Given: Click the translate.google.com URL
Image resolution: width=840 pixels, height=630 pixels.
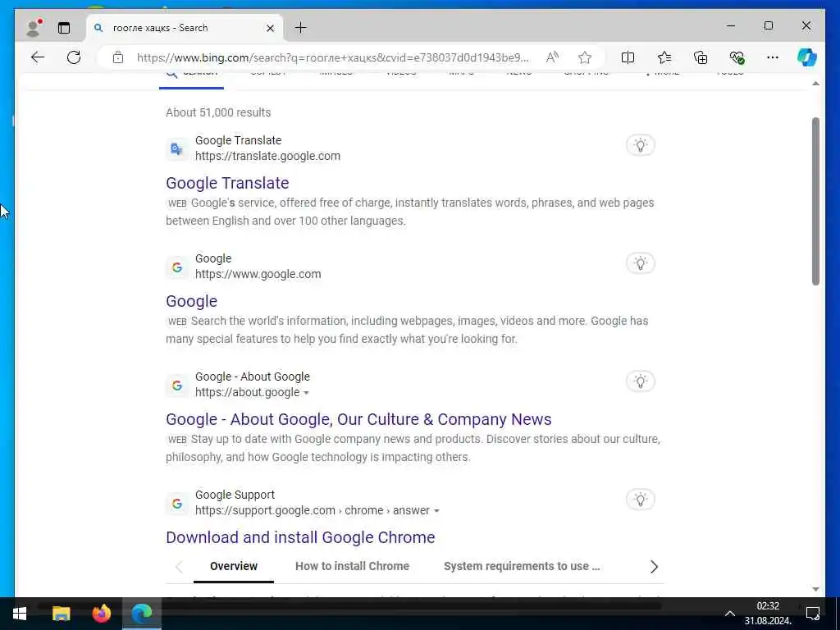Looking at the screenshot, I should (x=267, y=156).
